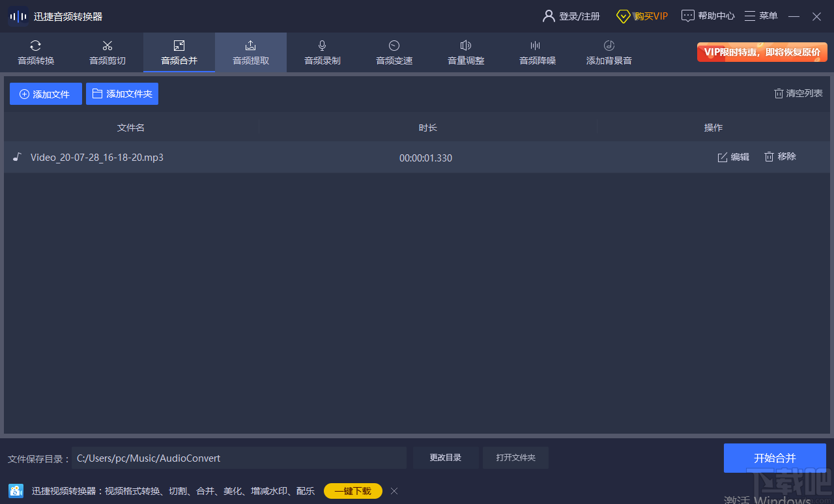The height and width of the screenshot is (504, 834).
Task: Click the VIP限时特惠 promotion banner
Action: point(762,52)
